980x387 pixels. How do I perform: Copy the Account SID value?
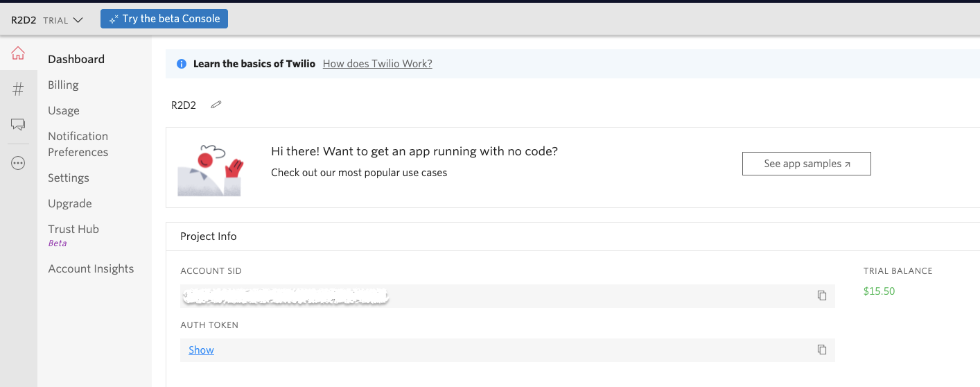822,295
